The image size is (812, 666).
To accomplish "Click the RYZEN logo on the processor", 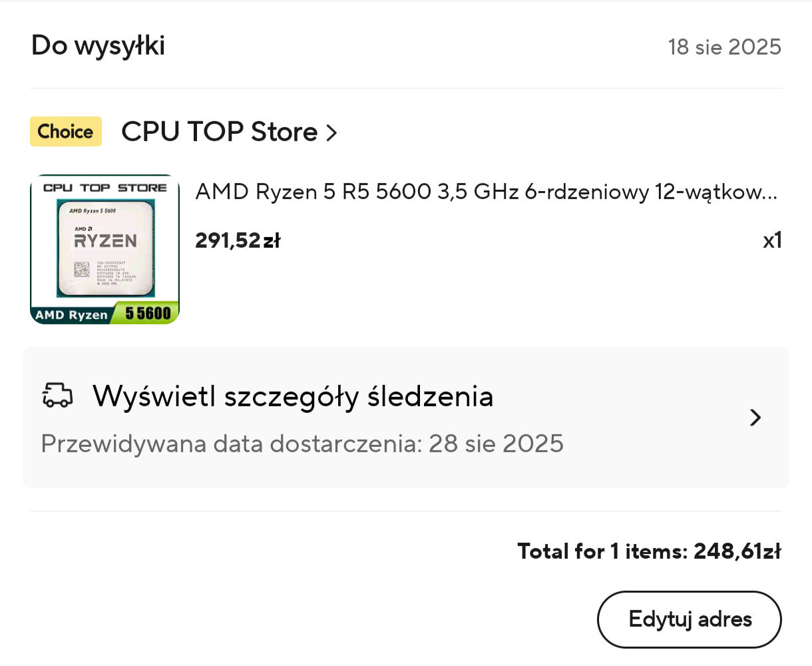I will [x=105, y=240].
